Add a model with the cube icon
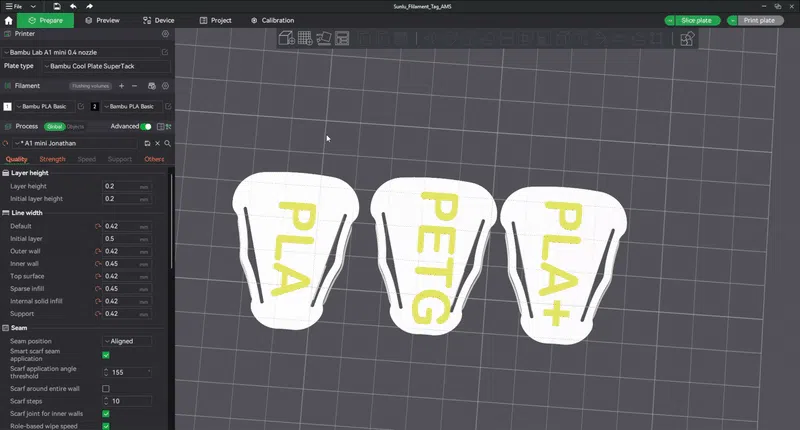The width and height of the screenshot is (800, 430). pyautogui.click(x=287, y=38)
